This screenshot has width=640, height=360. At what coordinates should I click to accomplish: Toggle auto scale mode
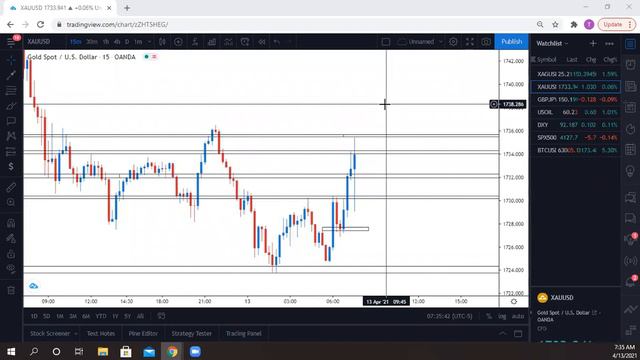click(518, 316)
